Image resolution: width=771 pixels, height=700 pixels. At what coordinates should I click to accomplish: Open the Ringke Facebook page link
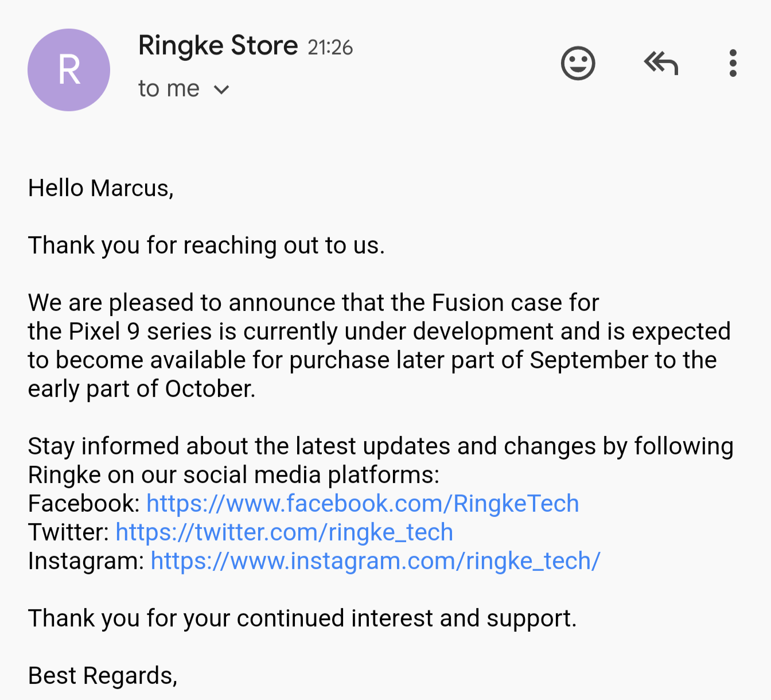pyautogui.click(x=363, y=504)
